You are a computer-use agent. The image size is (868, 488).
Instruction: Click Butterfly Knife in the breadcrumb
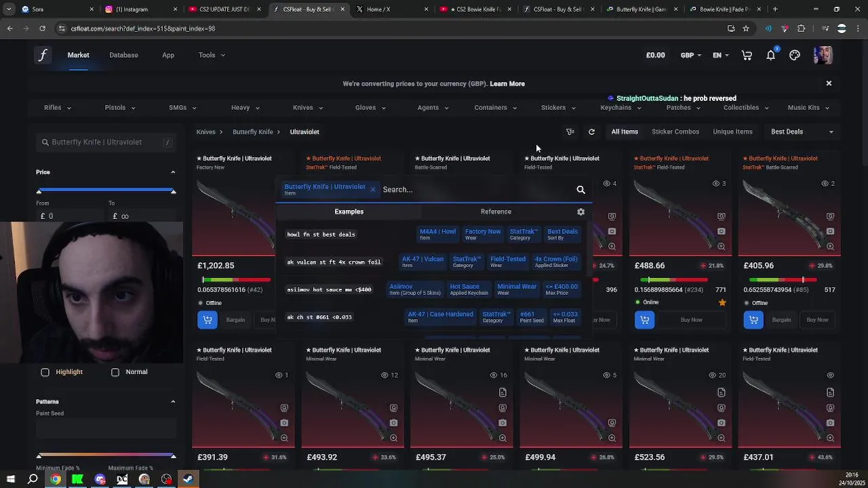tap(253, 132)
